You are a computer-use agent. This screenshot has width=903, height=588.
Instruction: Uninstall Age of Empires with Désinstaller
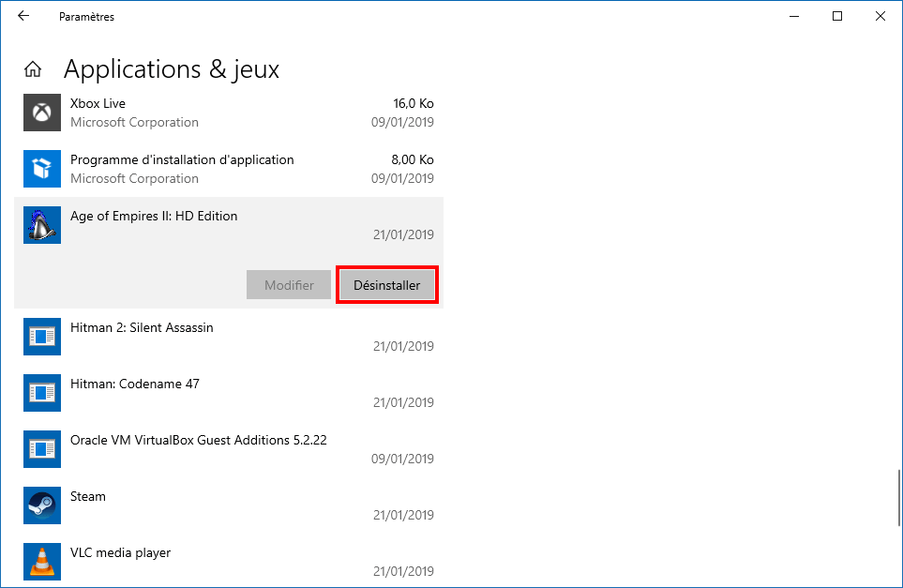(387, 285)
